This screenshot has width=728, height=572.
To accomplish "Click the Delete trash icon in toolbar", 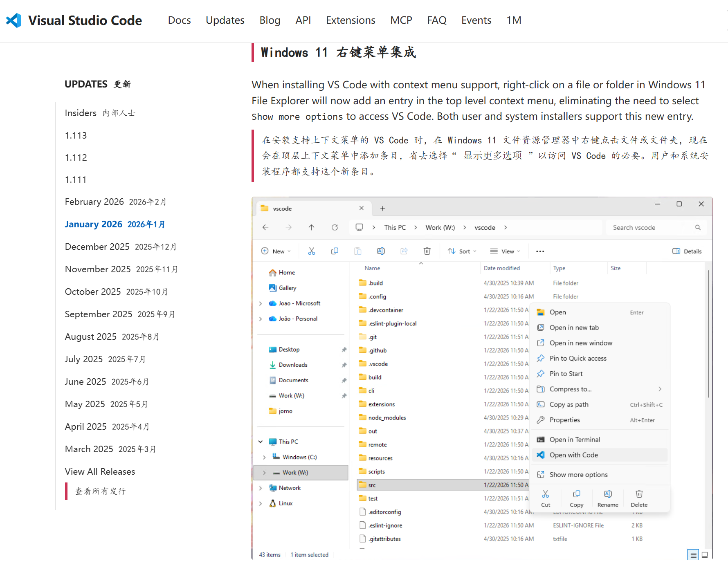I will pos(427,251).
